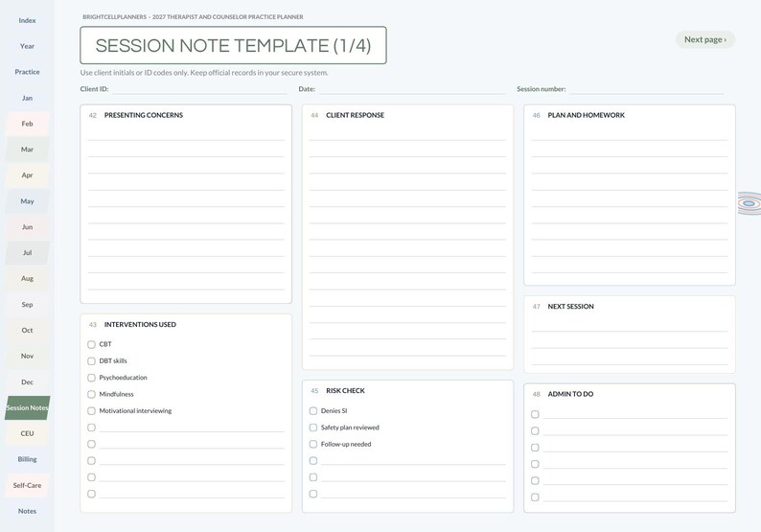Jump to the Jan month tab

[27, 98]
